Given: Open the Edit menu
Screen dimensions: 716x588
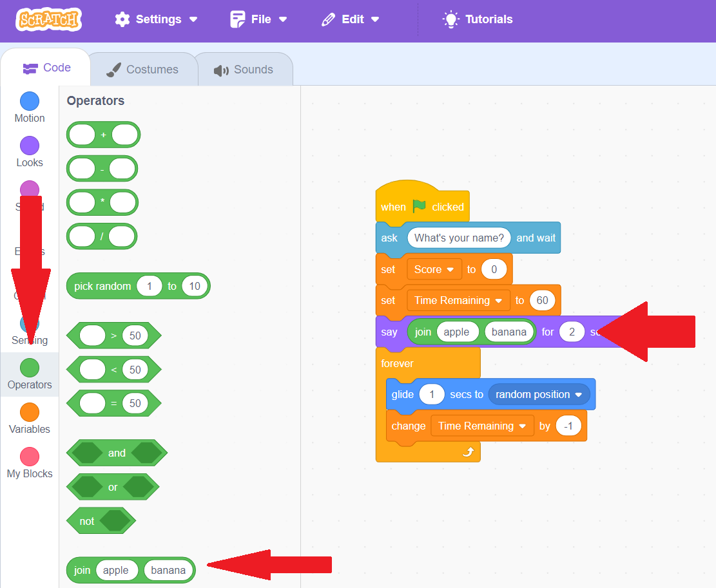Looking at the screenshot, I should (x=350, y=19).
